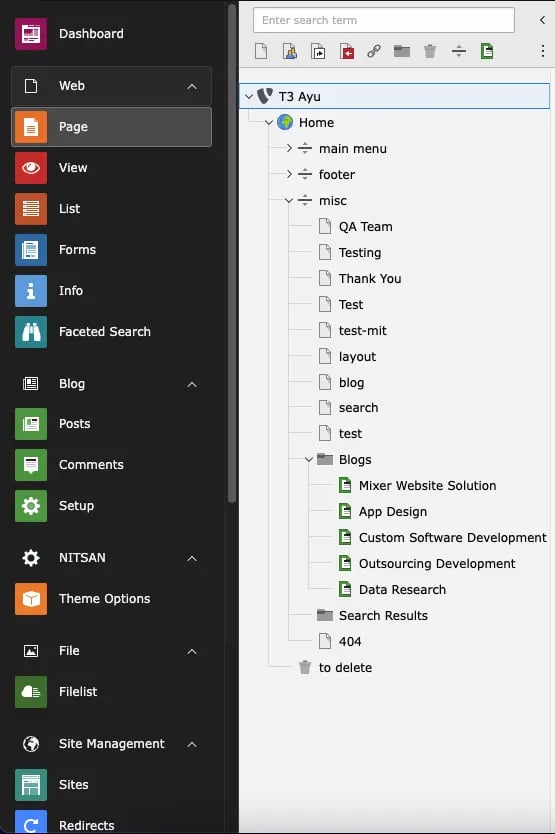
Task: Click the link page type toolbar icon
Action: point(374,51)
